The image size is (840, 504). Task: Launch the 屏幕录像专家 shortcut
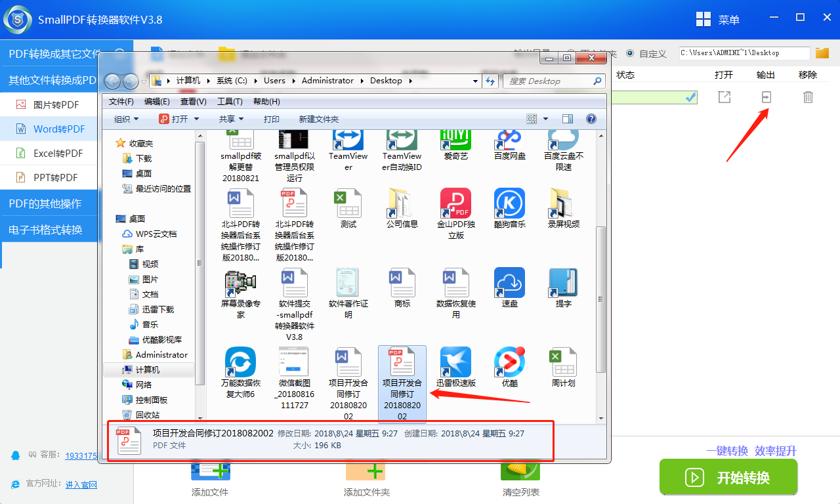click(240, 293)
